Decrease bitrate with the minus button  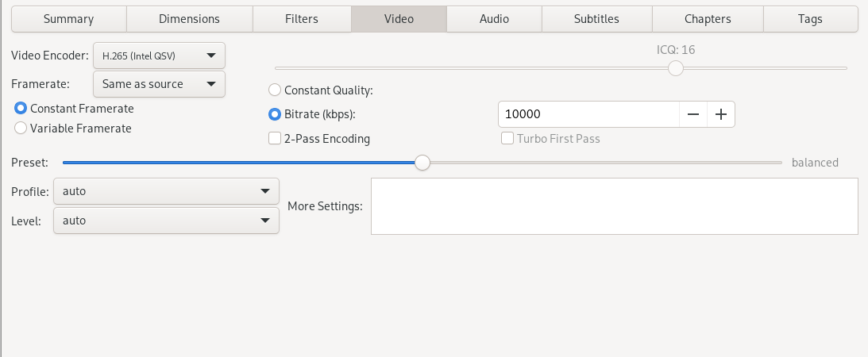click(x=693, y=114)
